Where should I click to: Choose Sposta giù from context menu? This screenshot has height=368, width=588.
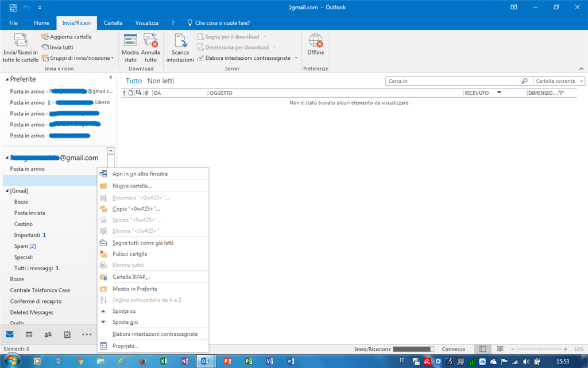tap(153, 322)
